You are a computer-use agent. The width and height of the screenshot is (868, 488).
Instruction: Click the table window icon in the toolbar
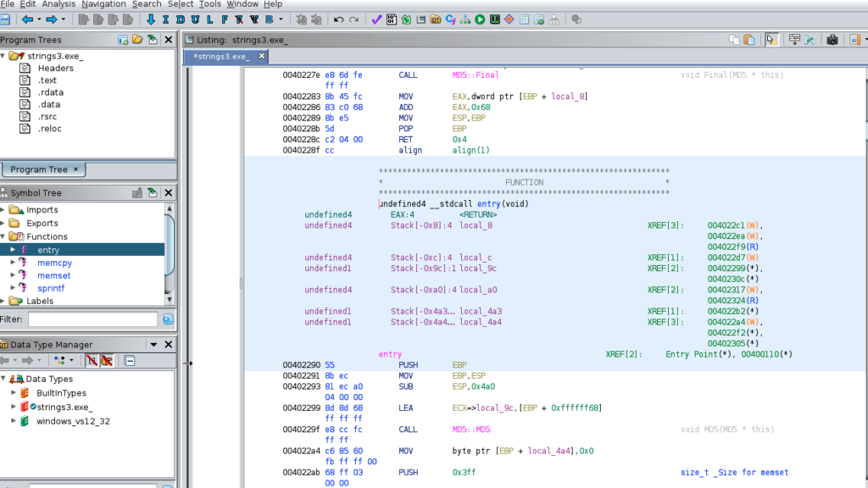pyautogui.click(x=524, y=20)
